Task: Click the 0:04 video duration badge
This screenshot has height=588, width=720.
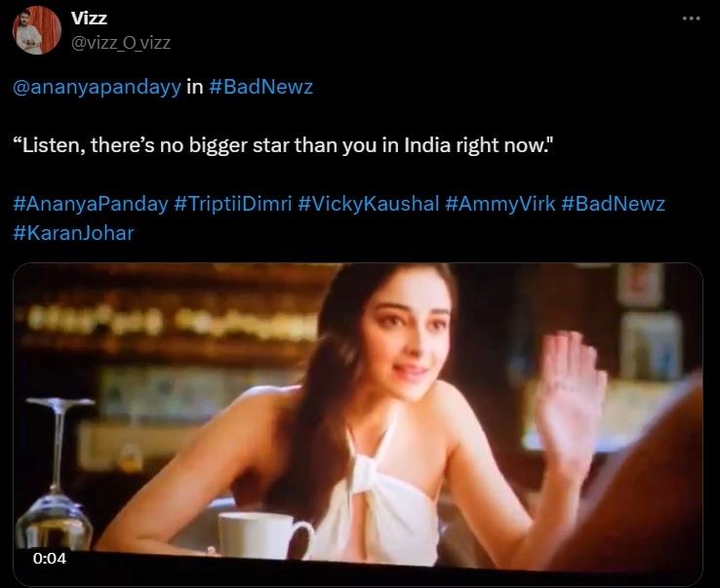Action: [x=50, y=558]
